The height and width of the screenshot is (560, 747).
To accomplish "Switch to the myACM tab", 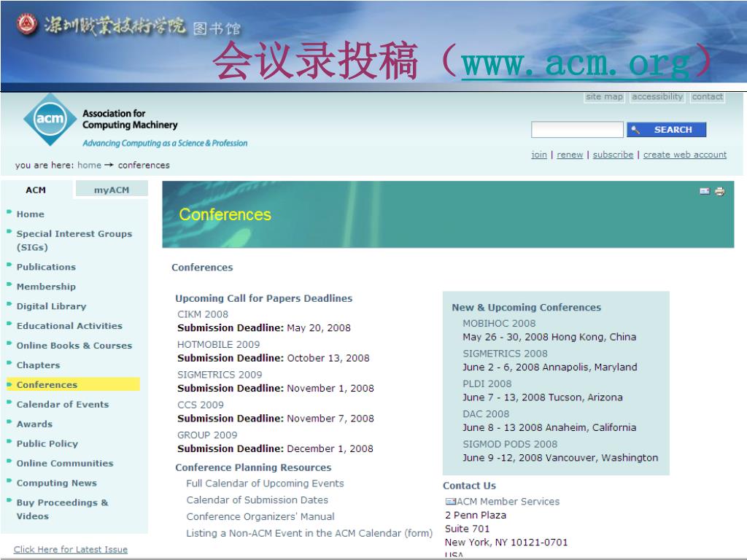I will click(112, 190).
